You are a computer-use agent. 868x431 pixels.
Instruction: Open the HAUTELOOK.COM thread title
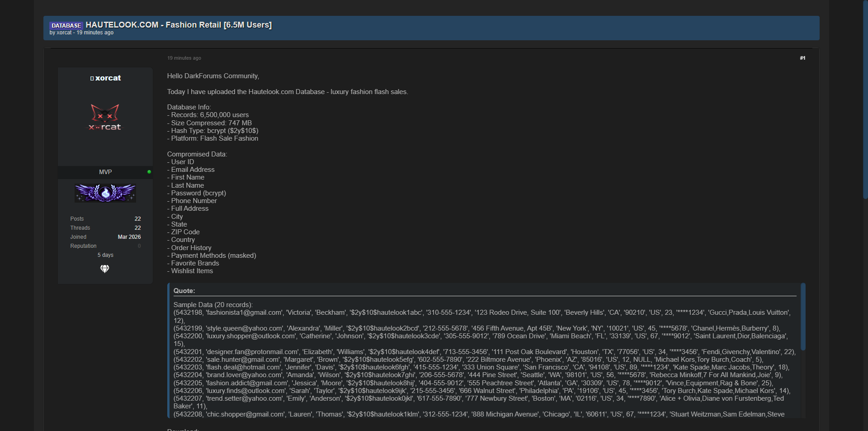coord(179,25)
